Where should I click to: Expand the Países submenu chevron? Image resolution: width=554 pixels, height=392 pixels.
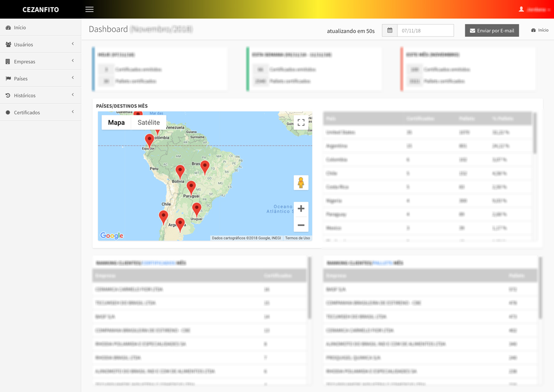pyautogui.click(x=73, y=78)
